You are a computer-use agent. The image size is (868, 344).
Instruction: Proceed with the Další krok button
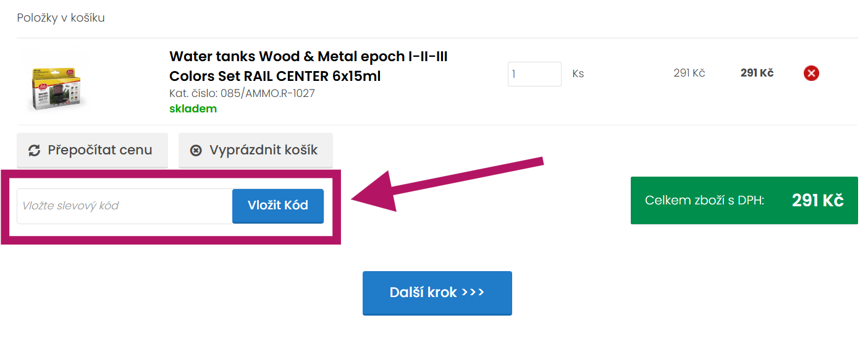click(437, 293)
